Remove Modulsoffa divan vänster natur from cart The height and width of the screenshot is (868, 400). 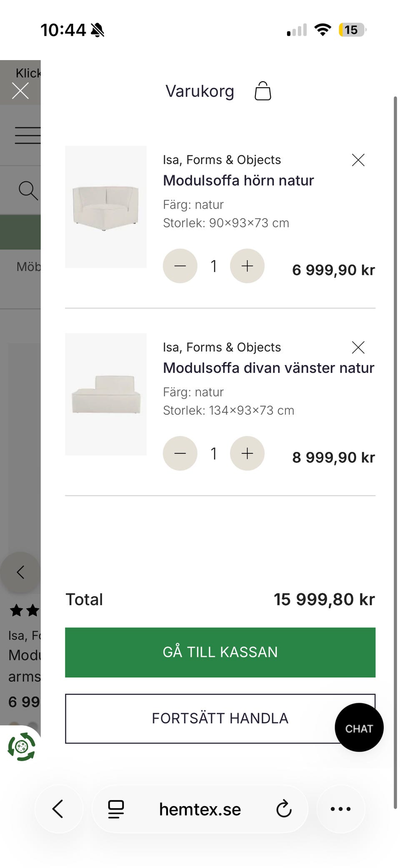pyautogui.click(x=358, y=347)
